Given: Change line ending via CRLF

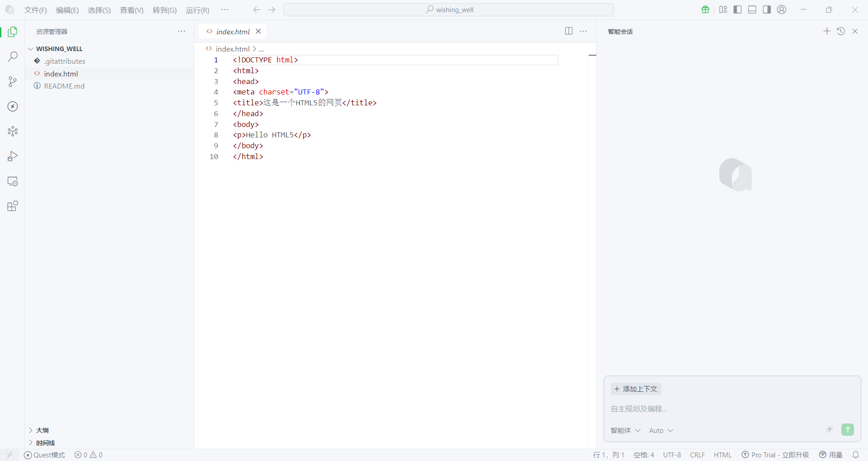Looking at the screenshot, I should pos(698,455).
